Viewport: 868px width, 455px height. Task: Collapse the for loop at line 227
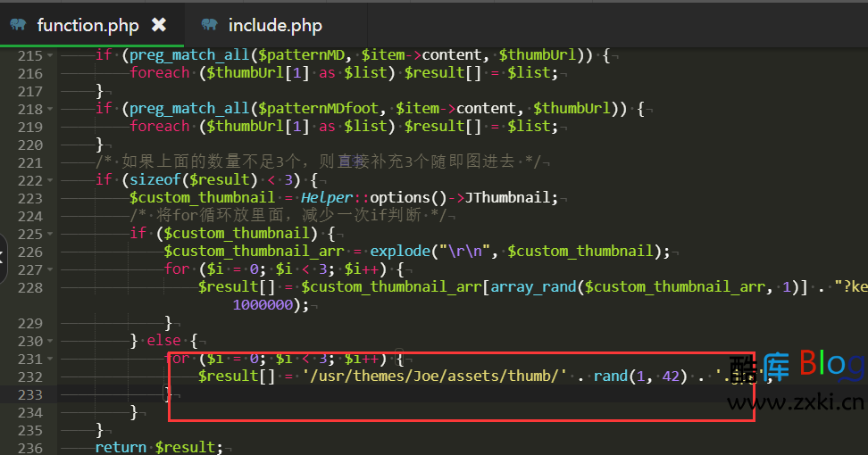51,269
